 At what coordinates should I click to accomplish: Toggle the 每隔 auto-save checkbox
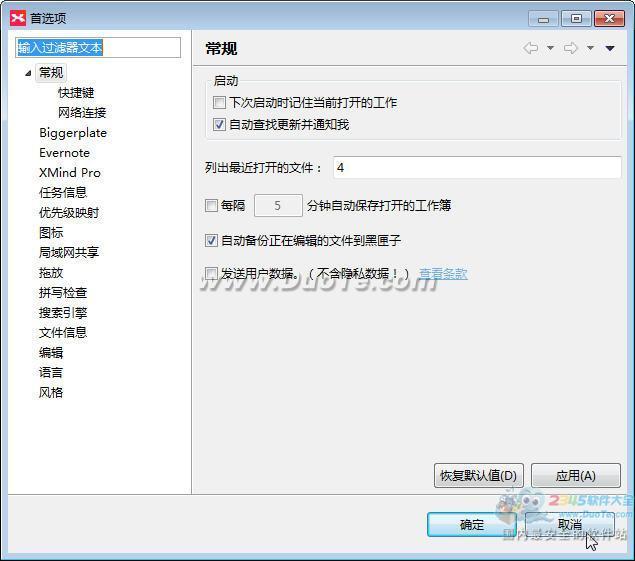coord(211,205)
